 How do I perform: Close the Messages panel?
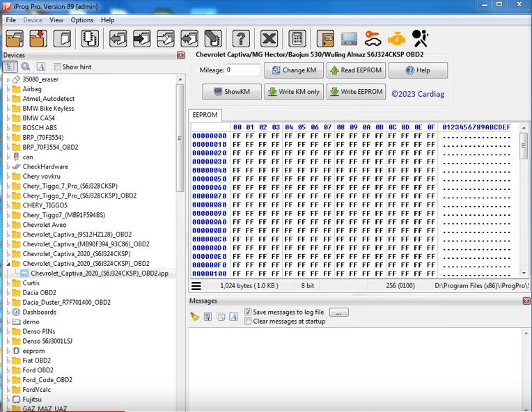tap(526, 301)
